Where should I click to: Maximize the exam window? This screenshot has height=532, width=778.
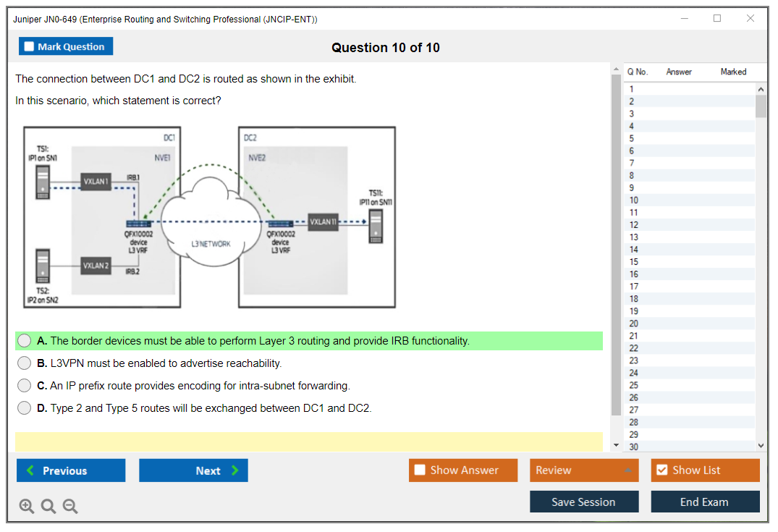(717, 19)
